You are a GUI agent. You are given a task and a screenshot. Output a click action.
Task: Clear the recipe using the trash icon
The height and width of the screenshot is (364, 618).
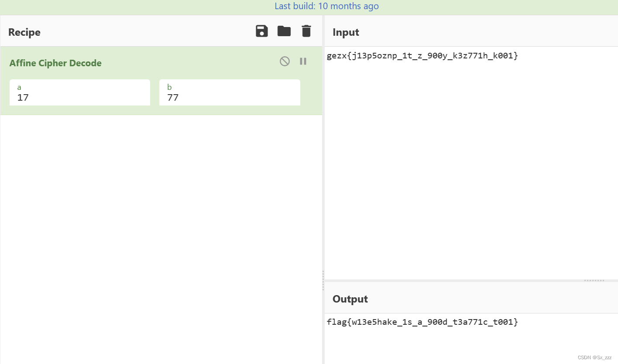click(x=306, y=31)
